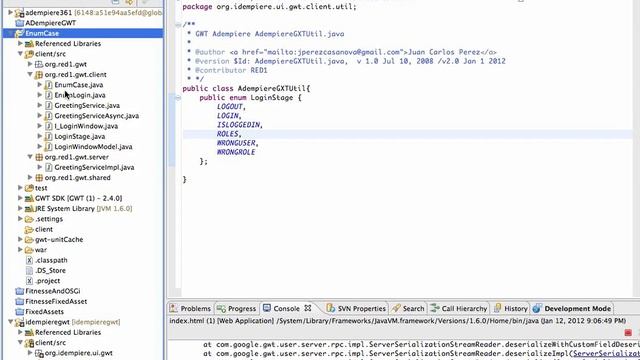Expand Referenced Libraries under EnumCase

pos(20,43)
